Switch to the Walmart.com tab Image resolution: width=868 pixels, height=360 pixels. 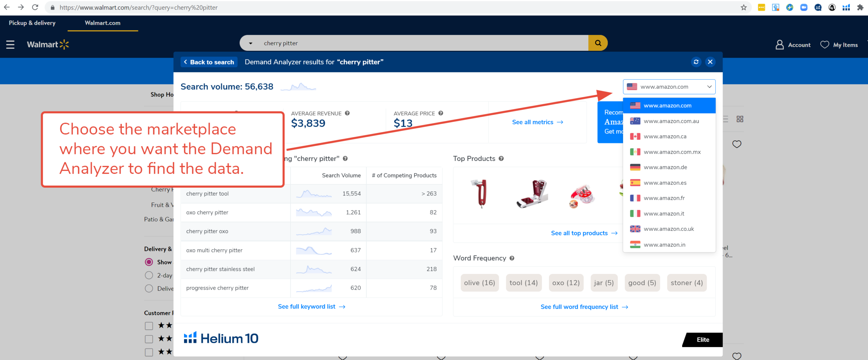point(102,23)
